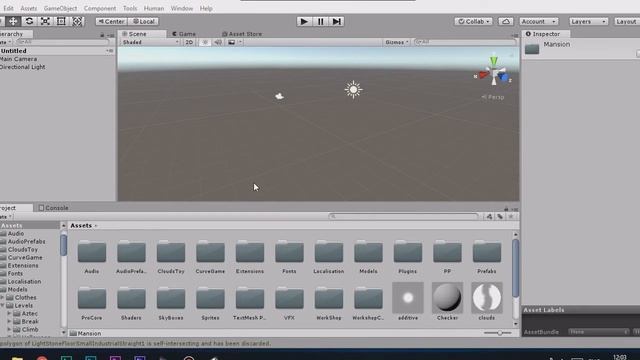Search by type icon in Project panel
This screenshot has height=360, width=640.
tap(489, 216)
